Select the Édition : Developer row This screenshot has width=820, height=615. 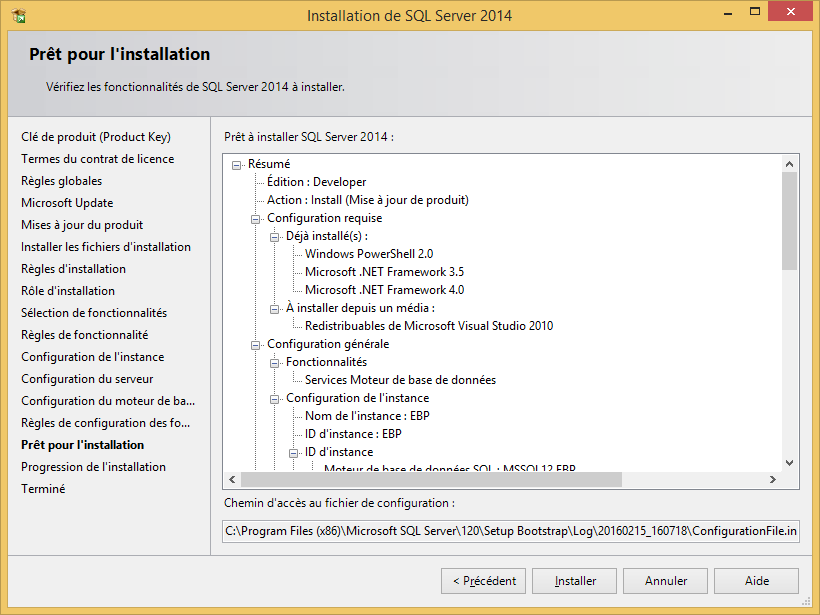[316, 182]
